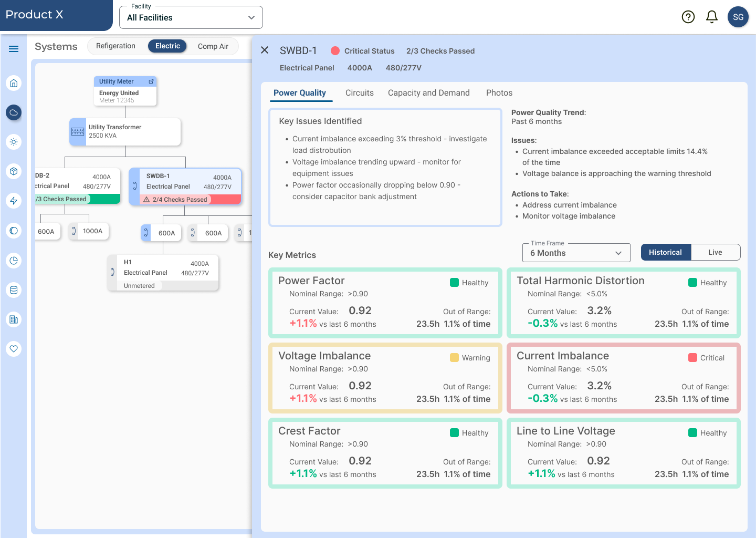Go to the home sidebar icon
The height and width of the screenshot is (538, 756).
point(14,83)
